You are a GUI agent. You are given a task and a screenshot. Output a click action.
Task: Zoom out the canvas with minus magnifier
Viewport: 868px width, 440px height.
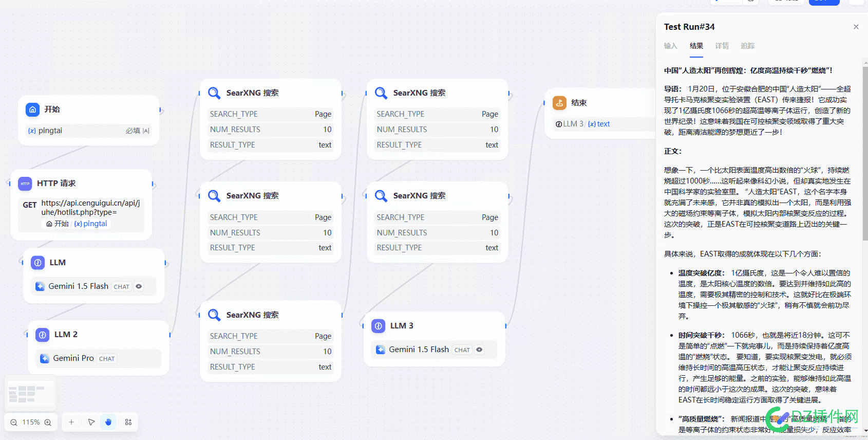coord(14,423)
